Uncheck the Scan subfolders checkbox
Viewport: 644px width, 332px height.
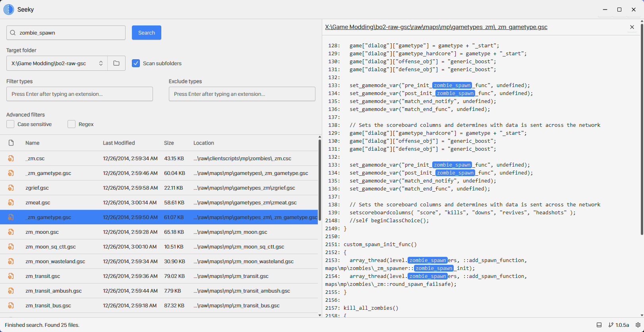click(136, 63)
